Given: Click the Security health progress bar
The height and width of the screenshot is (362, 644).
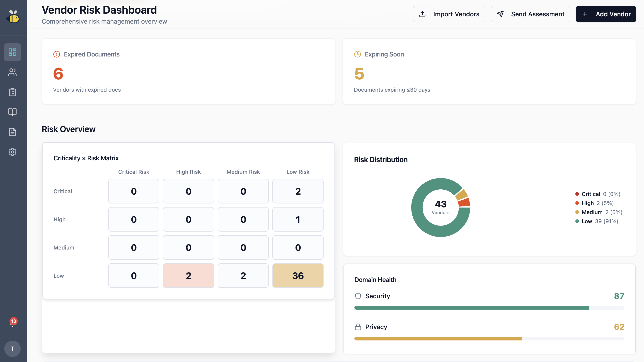Looking at the screenshot, I should click(489, 308).
